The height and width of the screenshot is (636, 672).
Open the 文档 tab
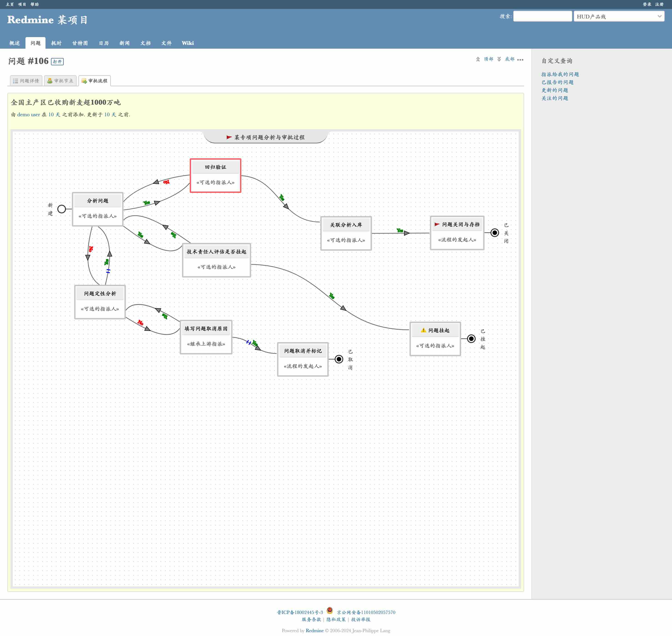pos(145,43)
